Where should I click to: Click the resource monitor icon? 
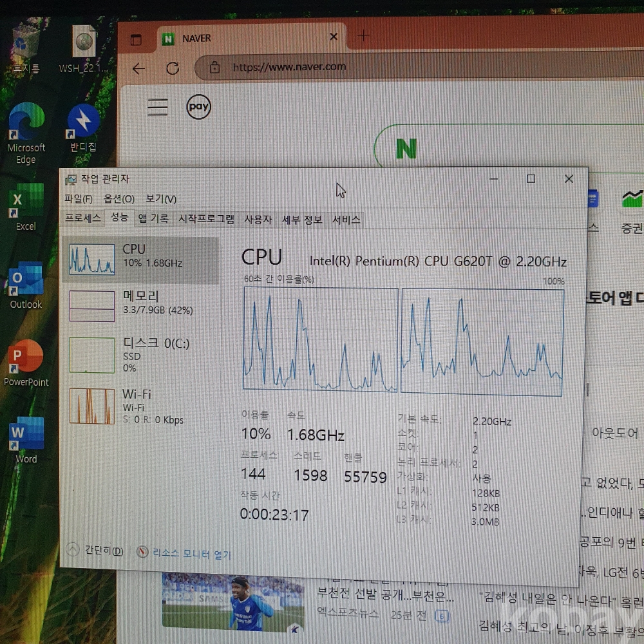(142, 552)
